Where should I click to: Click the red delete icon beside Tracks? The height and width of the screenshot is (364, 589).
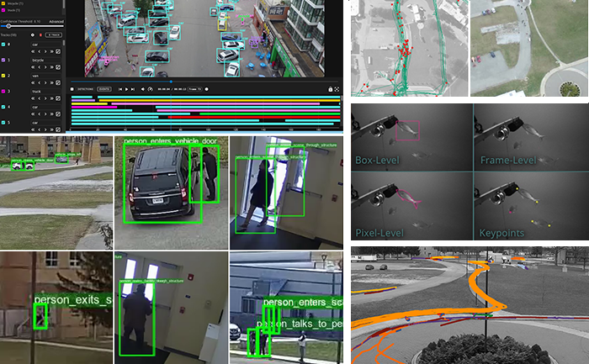(40, 35)
